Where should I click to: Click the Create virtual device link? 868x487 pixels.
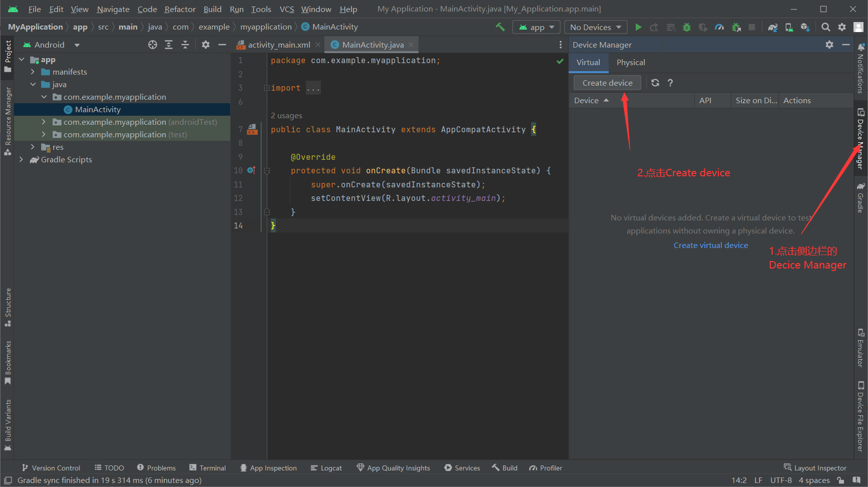(x=711, y=246)
